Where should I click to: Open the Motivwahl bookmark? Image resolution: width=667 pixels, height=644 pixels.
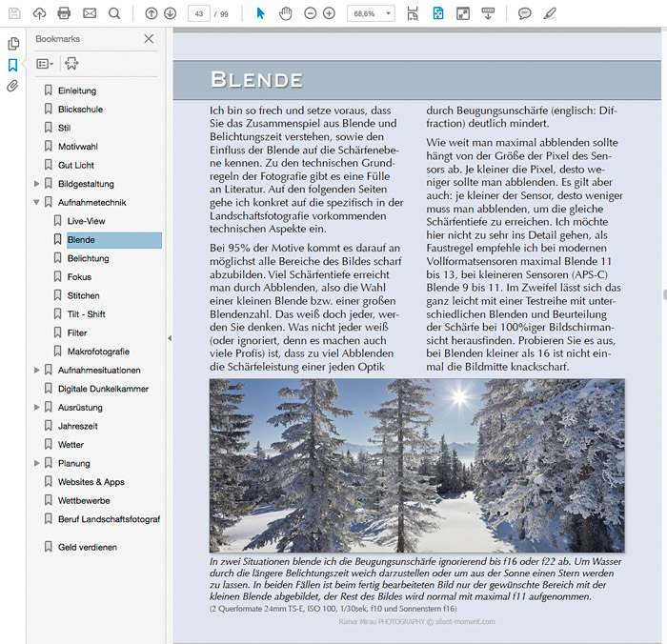click(78, 147)
